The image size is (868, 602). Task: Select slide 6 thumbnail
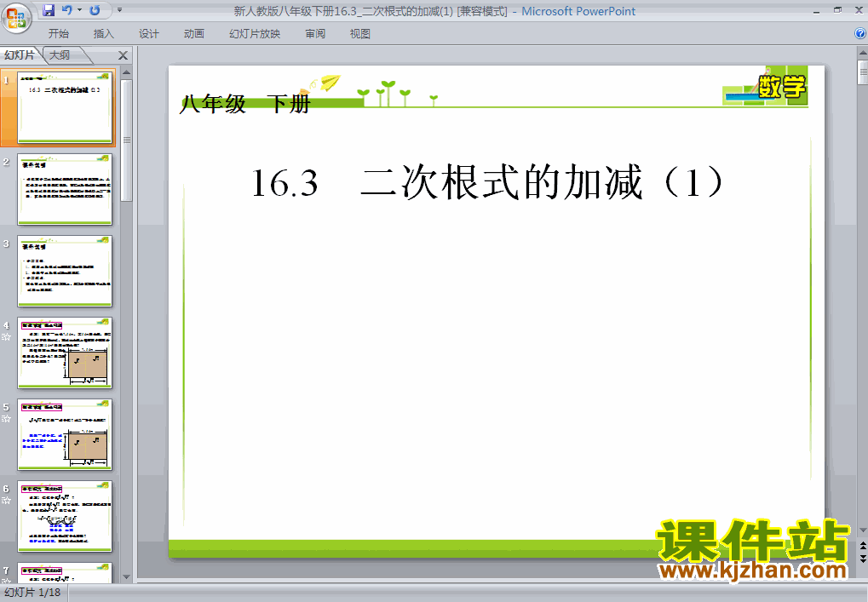[65, 517]
